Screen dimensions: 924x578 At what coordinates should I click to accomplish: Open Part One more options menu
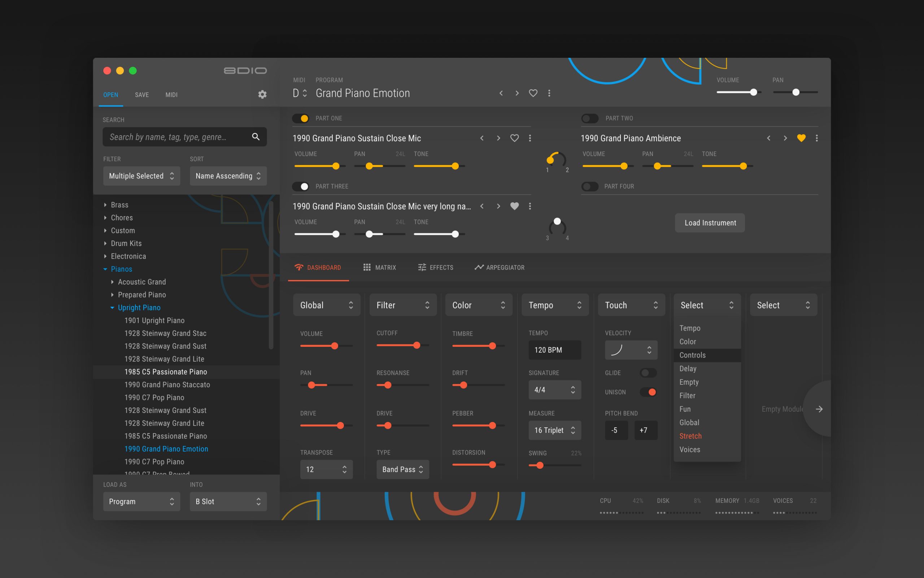click(530, 138)
